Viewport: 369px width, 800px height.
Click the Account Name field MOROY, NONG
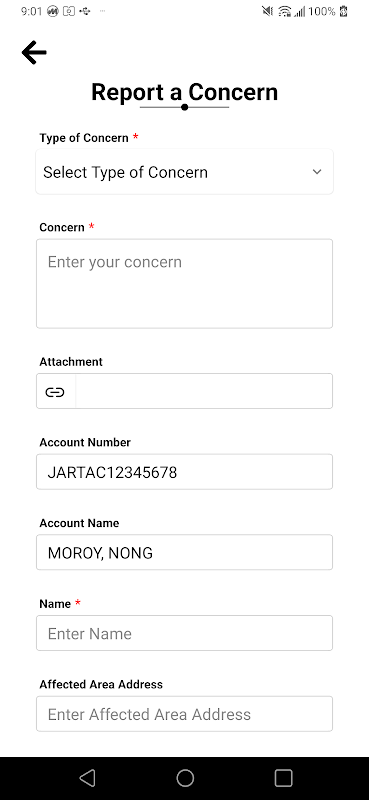coord(184,553)
